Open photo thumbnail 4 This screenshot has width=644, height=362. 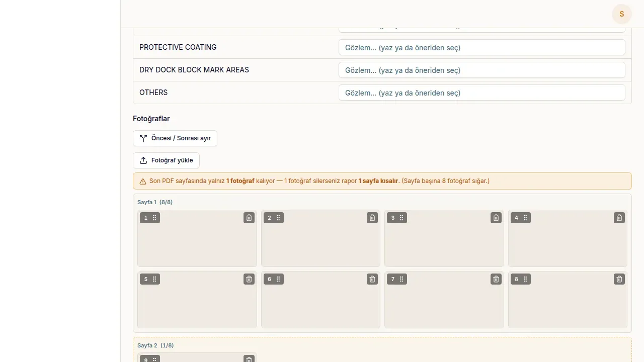(568, 238)
